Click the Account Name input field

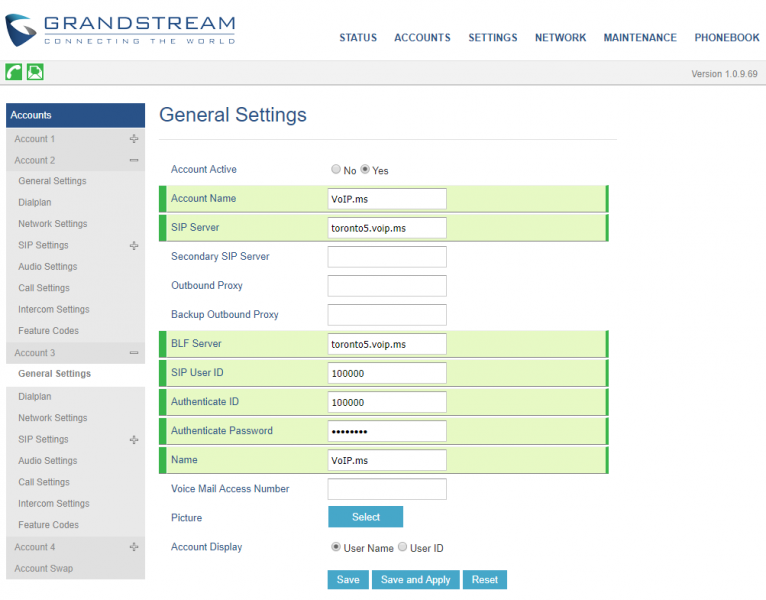(x=387, y=199)
